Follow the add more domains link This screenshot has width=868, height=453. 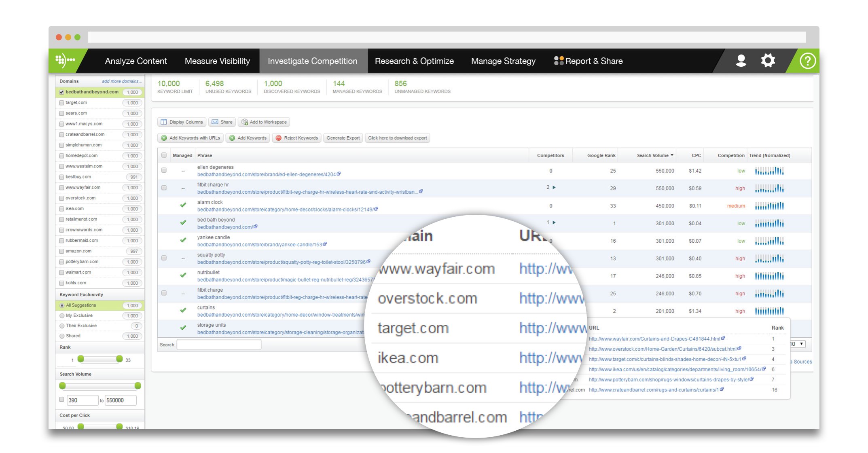122,81
